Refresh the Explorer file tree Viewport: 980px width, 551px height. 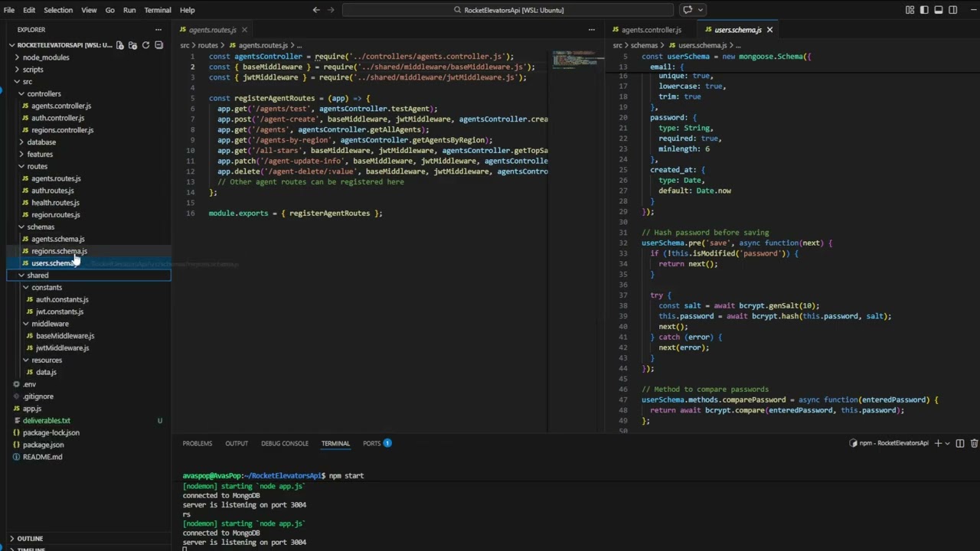coord(145,45)
